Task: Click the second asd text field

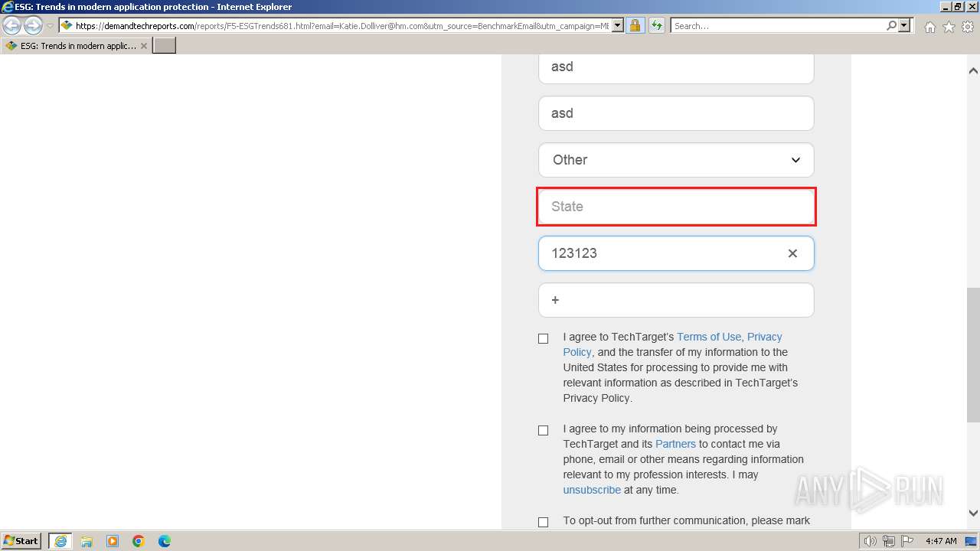Action: (676, 113)
